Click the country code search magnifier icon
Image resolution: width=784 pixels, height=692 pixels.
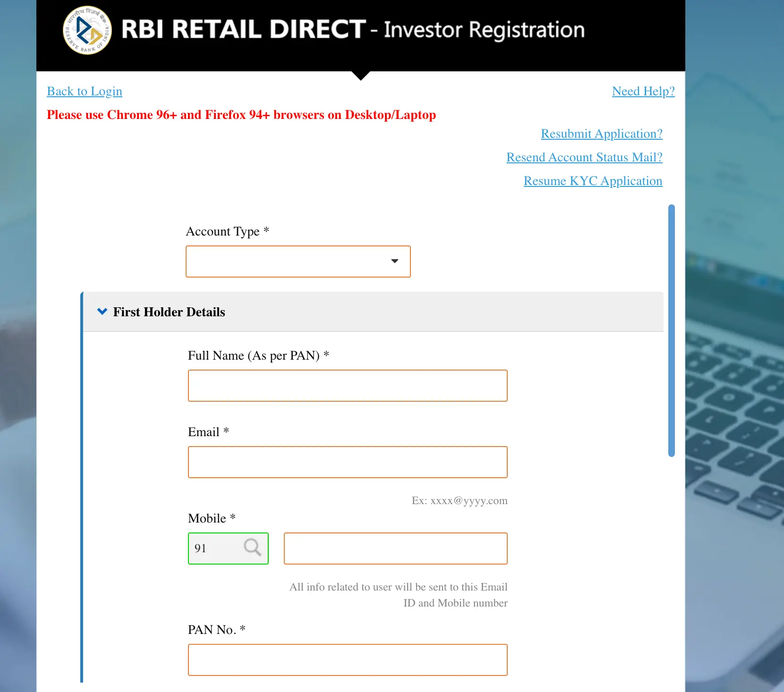[252, 548]
